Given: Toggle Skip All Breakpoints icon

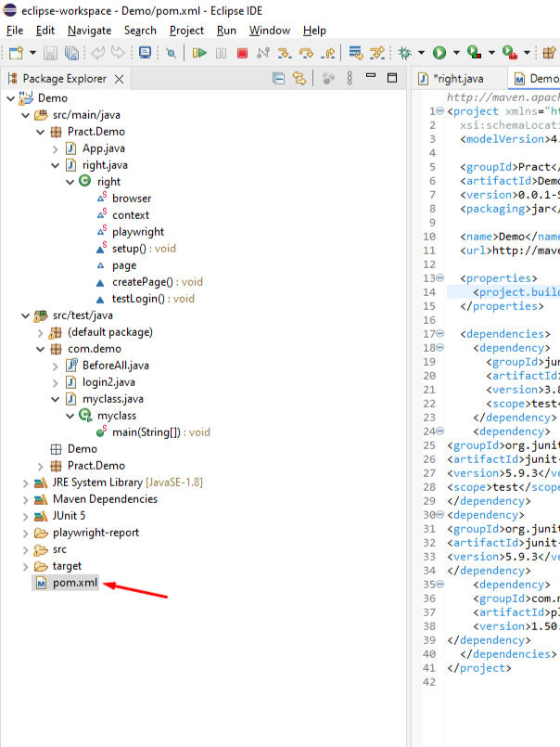Looking at the screenshot, I should (171, 53).
